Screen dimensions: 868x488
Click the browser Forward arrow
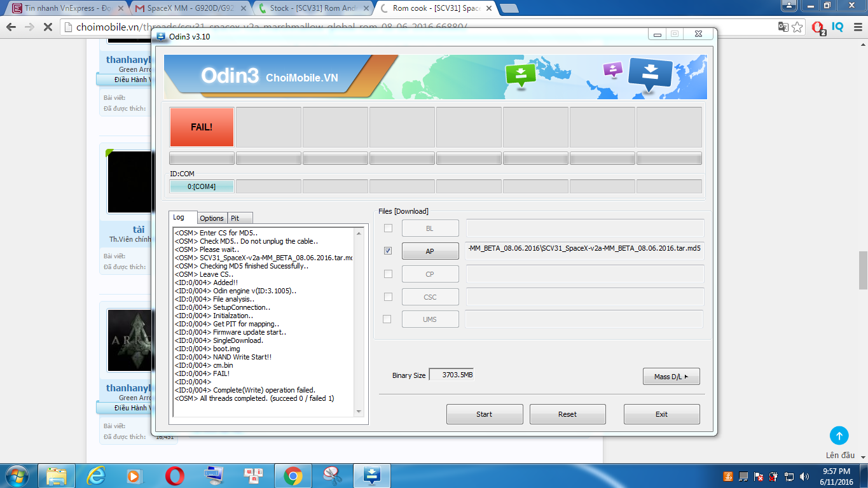(x=29, y=27)
